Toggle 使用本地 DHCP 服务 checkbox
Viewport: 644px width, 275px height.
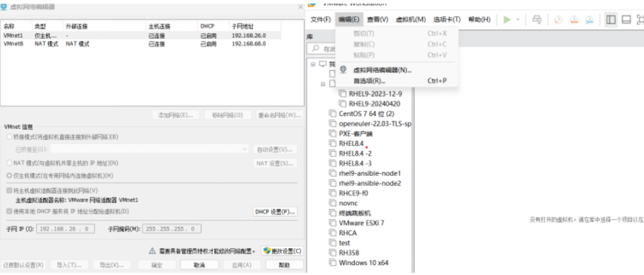pos(9,211)
